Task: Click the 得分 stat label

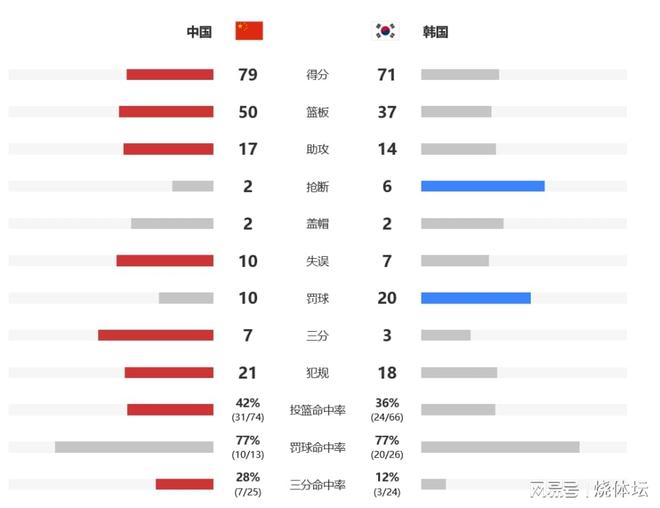Action: tap(317, 75)
